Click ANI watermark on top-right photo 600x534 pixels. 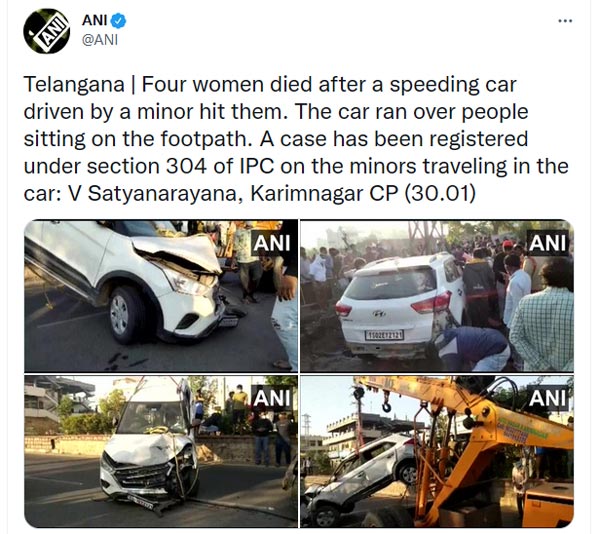547,243
